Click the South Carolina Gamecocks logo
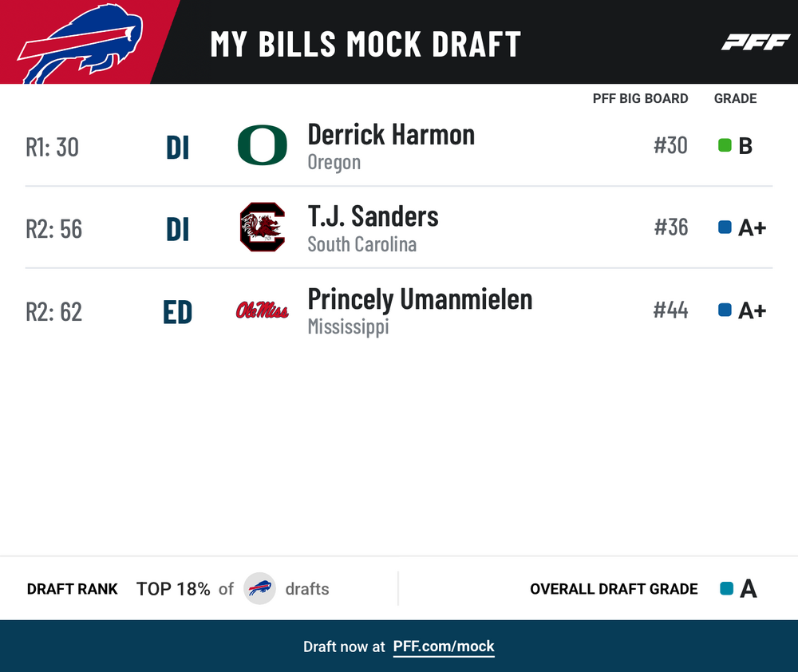This screenshot has width=798, height=672. (x=262, y=227)
